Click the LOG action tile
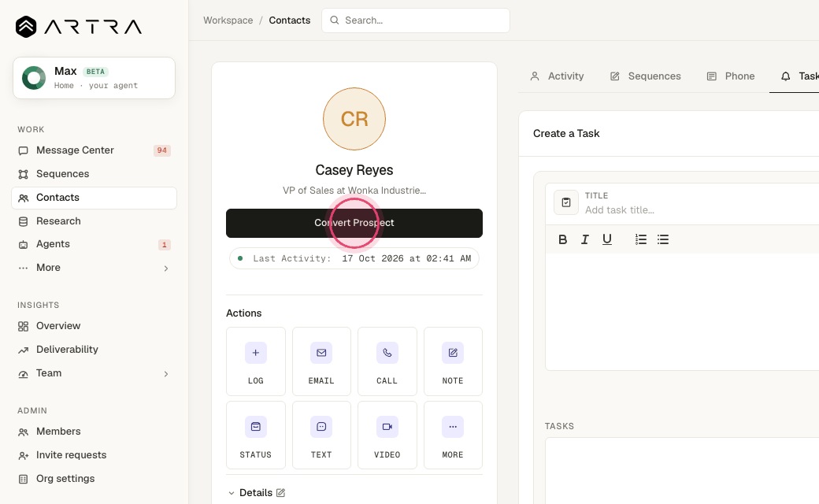The width and height of the screenshot is (819, 504). click(255, 361)
